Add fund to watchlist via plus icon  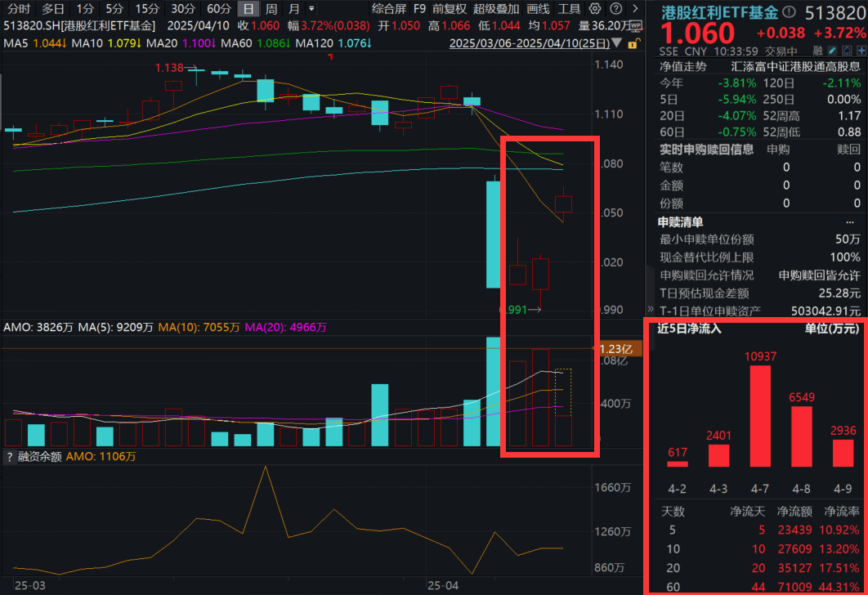click(861, 49)
